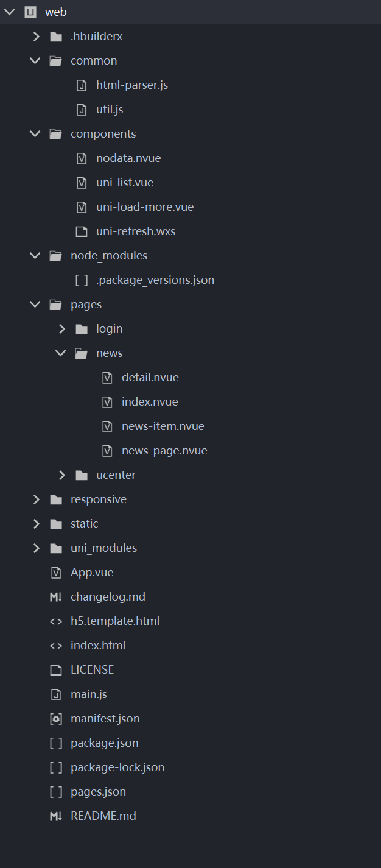The image size is (381, 868).
Task: Click the uni-app project icon beside web
Action: tap(30, 12)
